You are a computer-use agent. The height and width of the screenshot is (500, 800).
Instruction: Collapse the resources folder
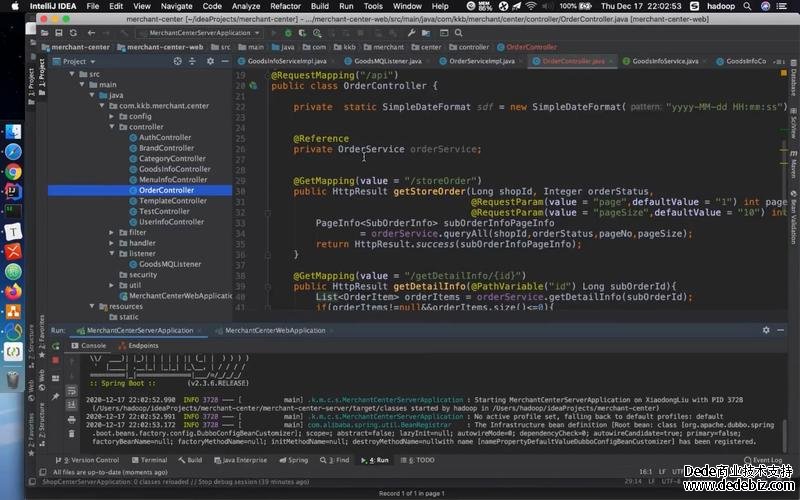click(x=92, y=306)
